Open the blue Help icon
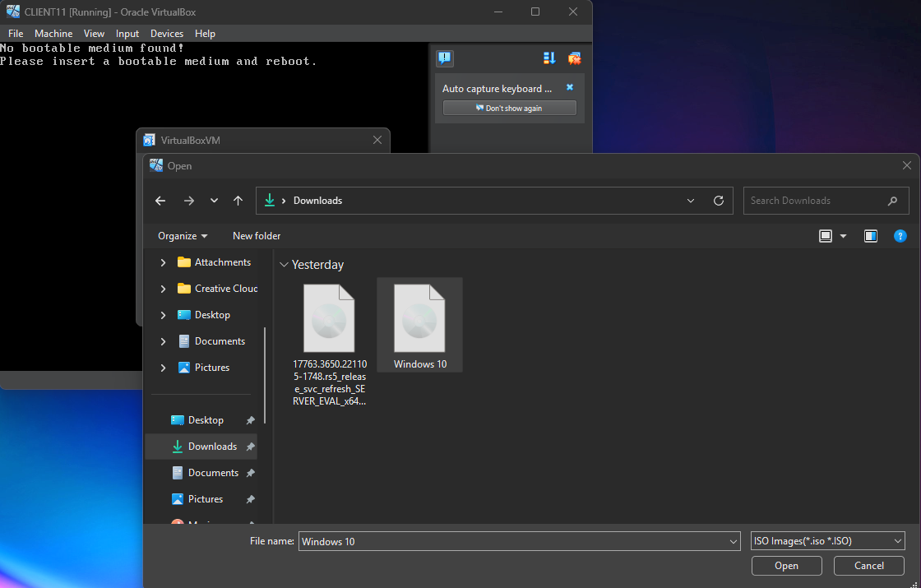This screenshot has width=921, height=588. 900,236
